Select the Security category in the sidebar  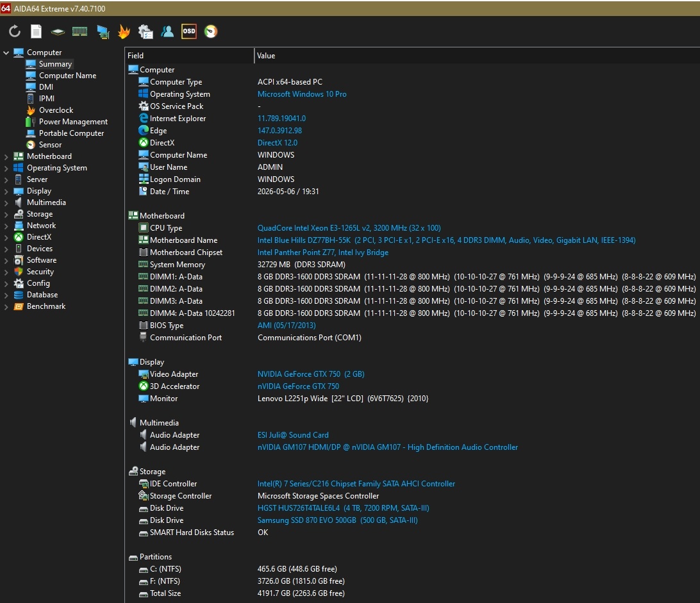40,272
